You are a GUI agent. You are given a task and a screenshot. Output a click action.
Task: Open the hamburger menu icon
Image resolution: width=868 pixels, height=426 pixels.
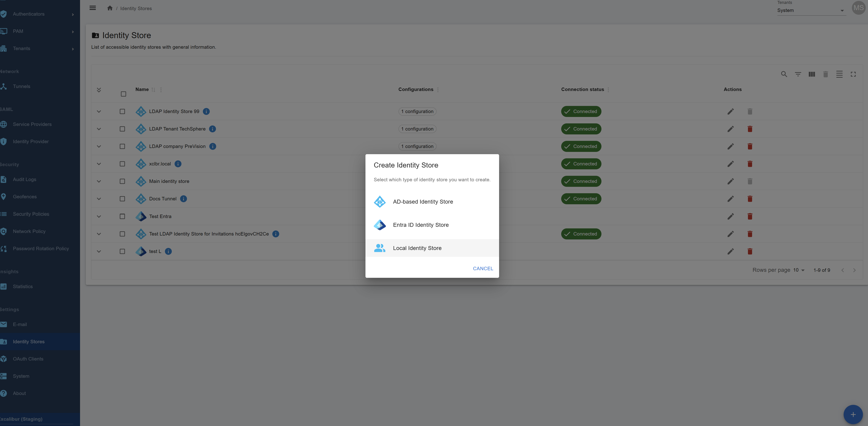(x=93, y=8)
